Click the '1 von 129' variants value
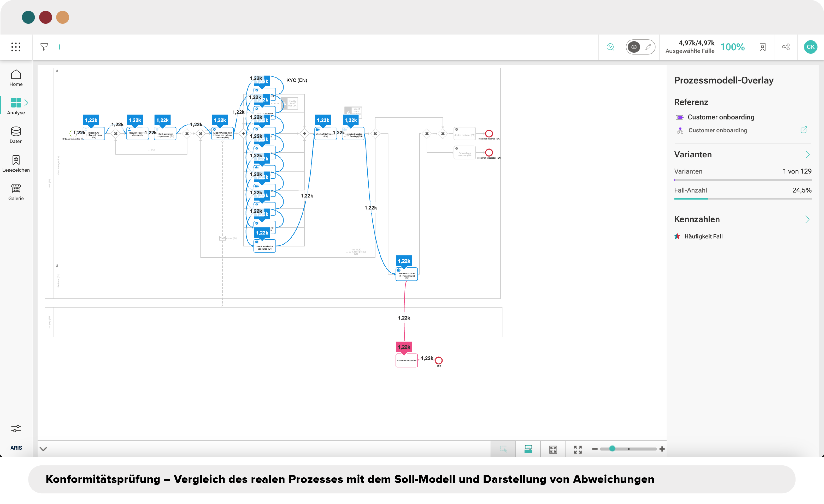Image resolution: width=824 pixels, height=504 pixels. (797, 171)
